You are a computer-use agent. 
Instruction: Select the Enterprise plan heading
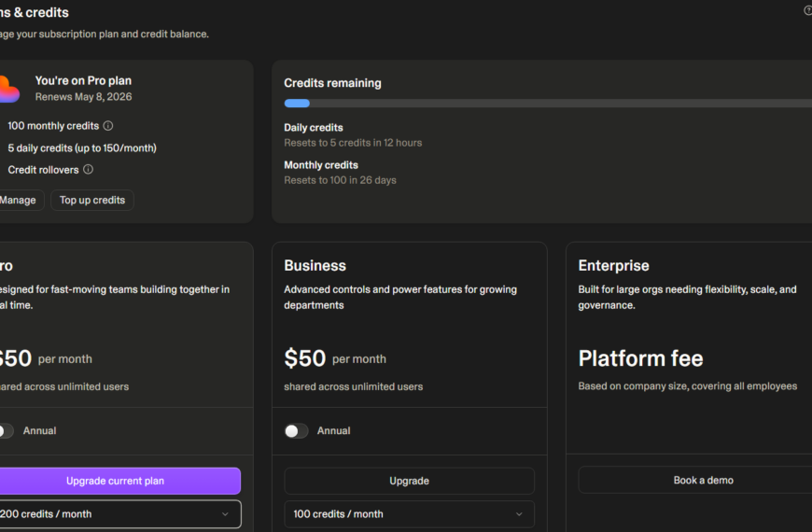(613, 266)
